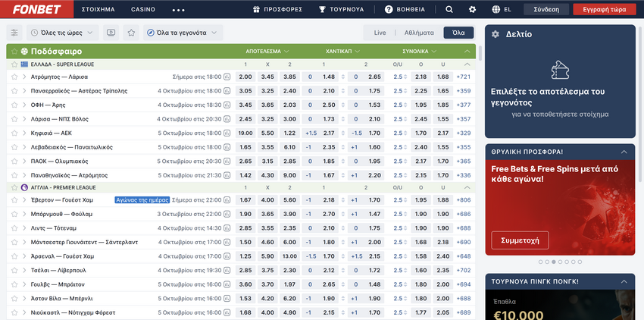Open the 'Όλα τα γεγονότα' events dropdown
The width and height of the screenshot is (644, 320).
(183, 33)
